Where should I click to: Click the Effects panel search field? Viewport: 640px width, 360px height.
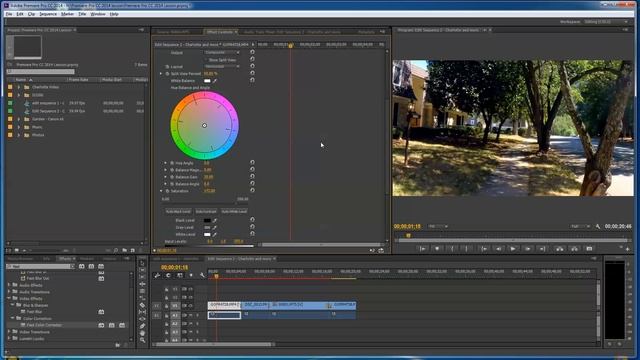[41, 267]
